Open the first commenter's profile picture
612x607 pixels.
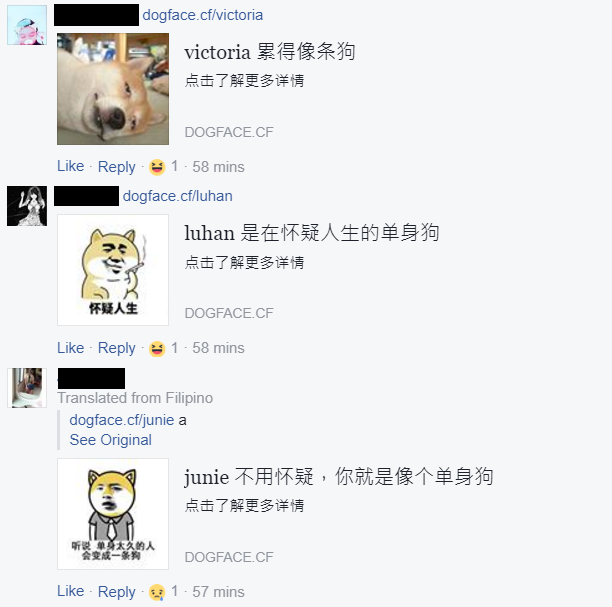(27, 25)
